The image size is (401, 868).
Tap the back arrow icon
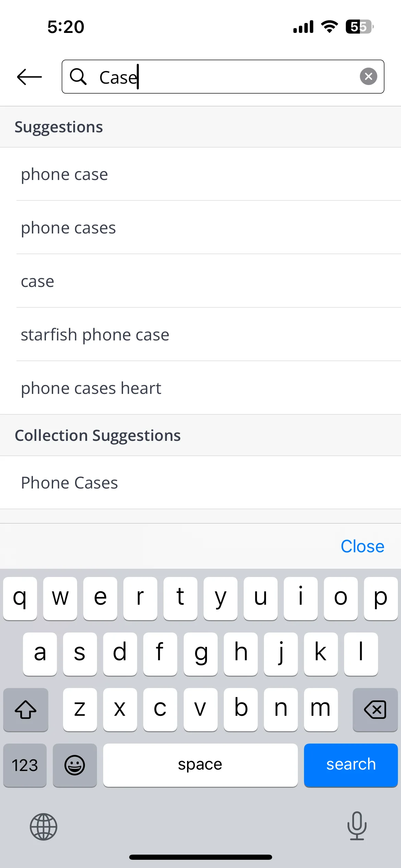[x=29, y=77]
